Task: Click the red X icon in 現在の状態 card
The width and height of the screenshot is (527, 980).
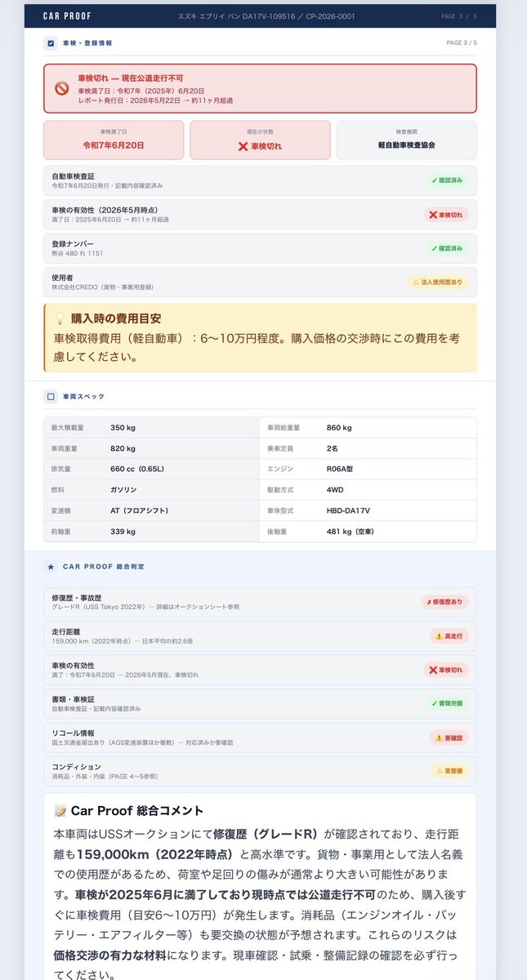Action: click(x=243, y=145)
